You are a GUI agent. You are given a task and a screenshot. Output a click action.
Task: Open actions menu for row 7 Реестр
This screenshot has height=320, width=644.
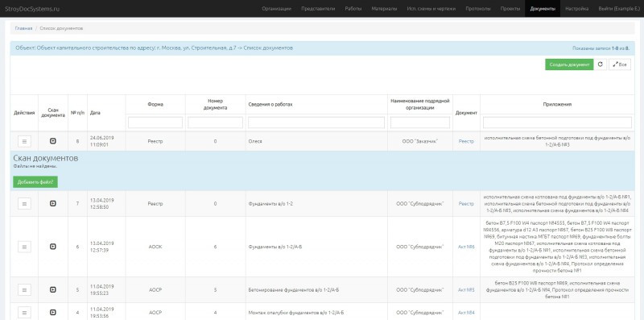(24, 204)
